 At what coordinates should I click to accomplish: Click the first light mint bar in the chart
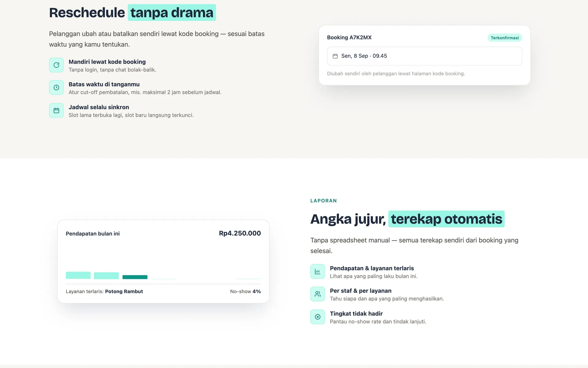click(x=78, y=275)
